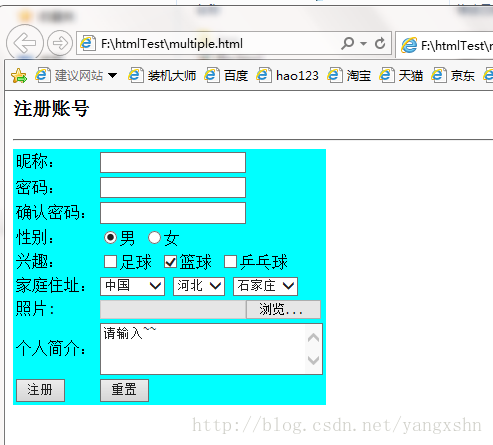The width and height of the screenshot is (493, 445).
Task: Focus the 密码 password field
Action: click(x=173, y=188)
